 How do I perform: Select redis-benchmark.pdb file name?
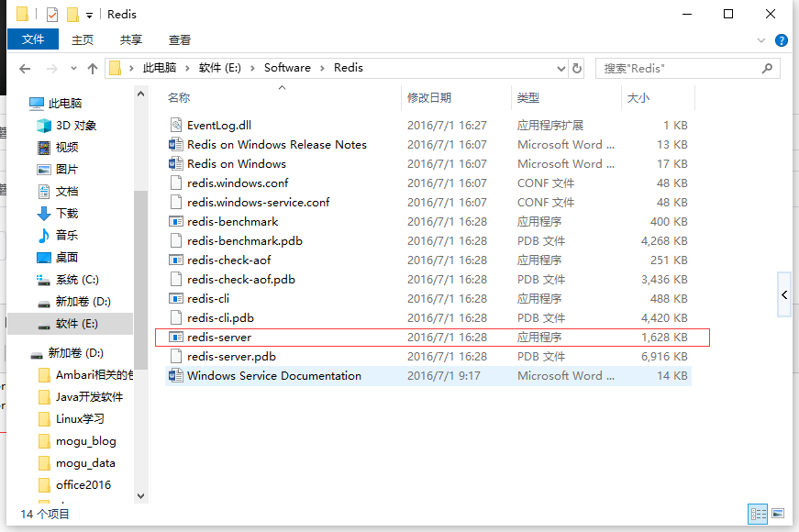coord(245,241)
